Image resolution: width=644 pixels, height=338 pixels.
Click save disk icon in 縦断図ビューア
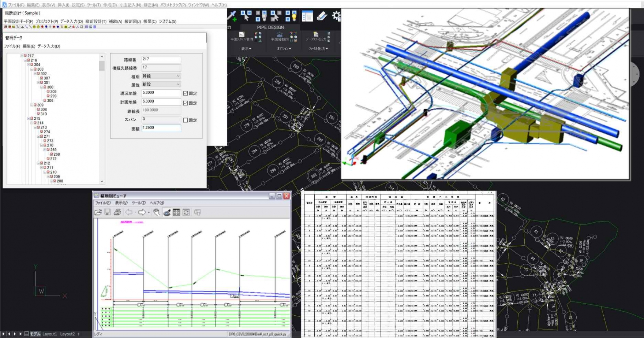pos(108,212)
